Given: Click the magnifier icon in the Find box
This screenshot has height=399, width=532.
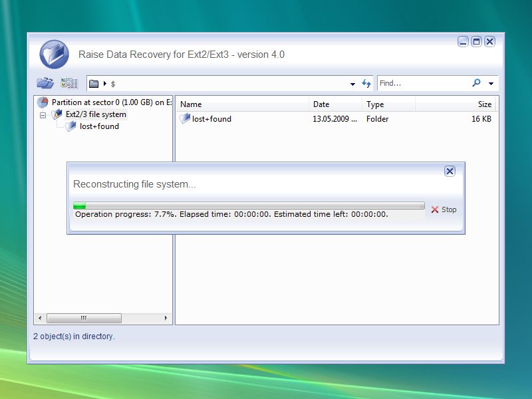Looking at the screenshot, I should pyautogui.click(x=475, y=83).
